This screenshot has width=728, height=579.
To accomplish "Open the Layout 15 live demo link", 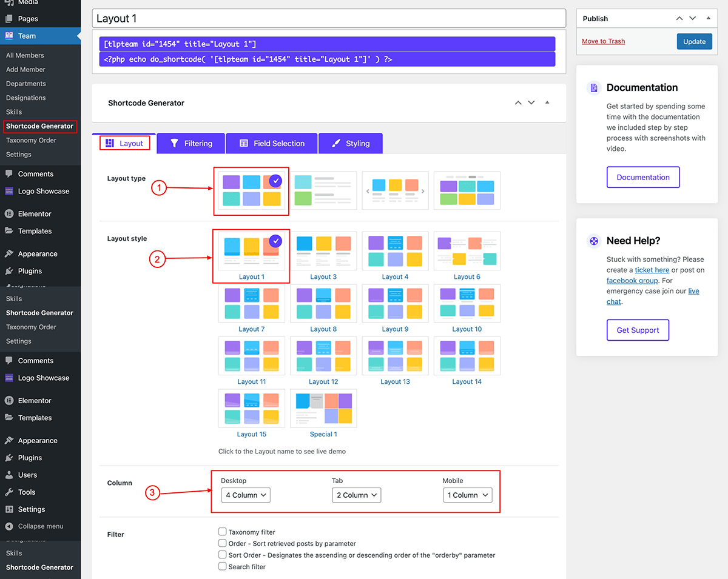I will click(x=252, y=435).
